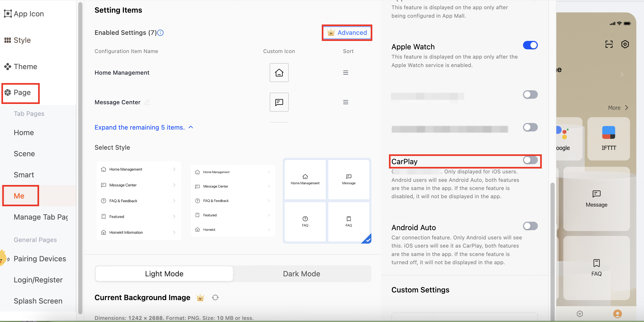The width and height of the screenshot is (644, 322).
Task: Click scan icon in phone preview
Action: (x=609, y=44)
